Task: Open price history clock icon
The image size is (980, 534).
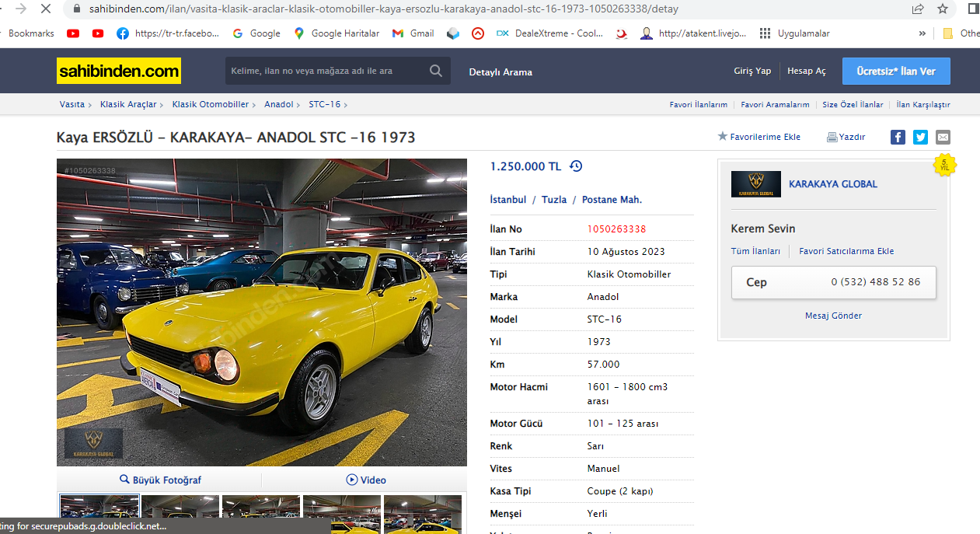Action: 576,166
